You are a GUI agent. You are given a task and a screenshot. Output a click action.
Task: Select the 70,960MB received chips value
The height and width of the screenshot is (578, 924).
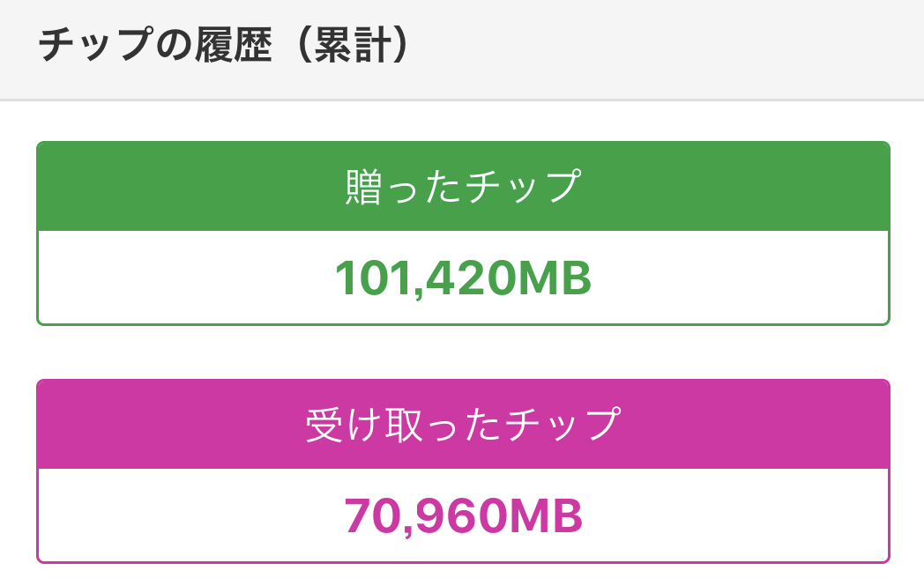pyautogui.click(x=463, y=516)
